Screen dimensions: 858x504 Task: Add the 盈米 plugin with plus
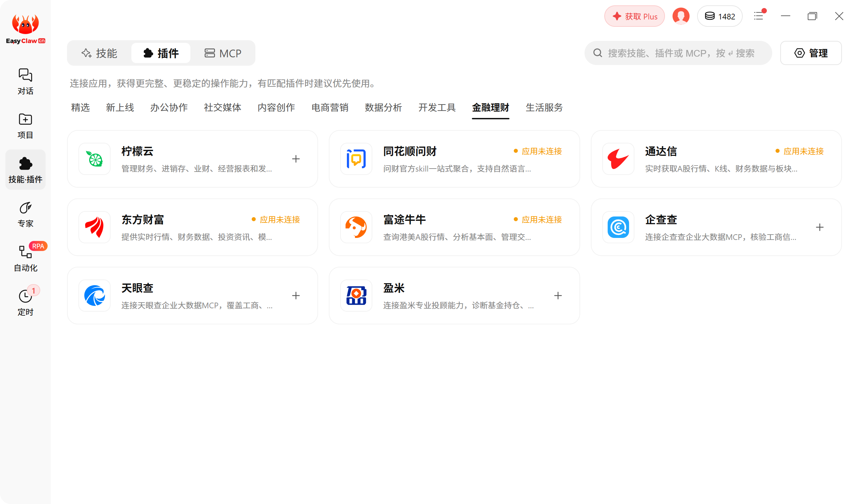[558, 296]
